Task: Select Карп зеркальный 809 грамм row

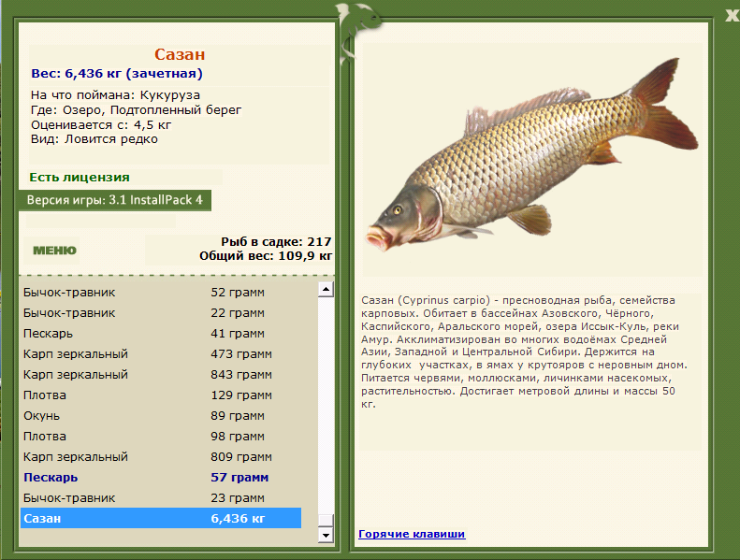Action: click(161, 457)
